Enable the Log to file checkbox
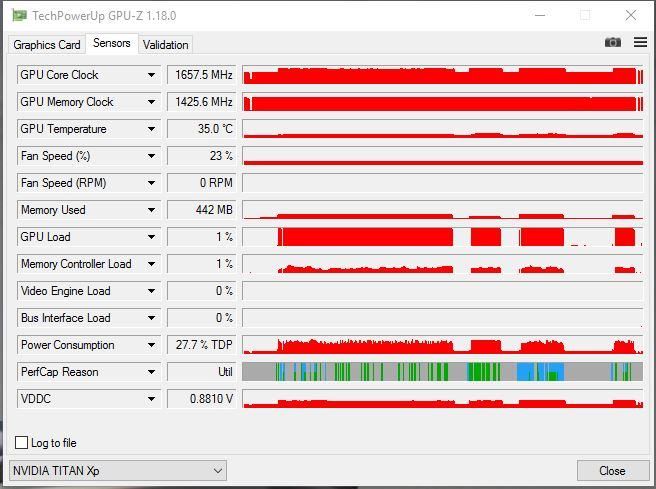 [x=21, y=443]
